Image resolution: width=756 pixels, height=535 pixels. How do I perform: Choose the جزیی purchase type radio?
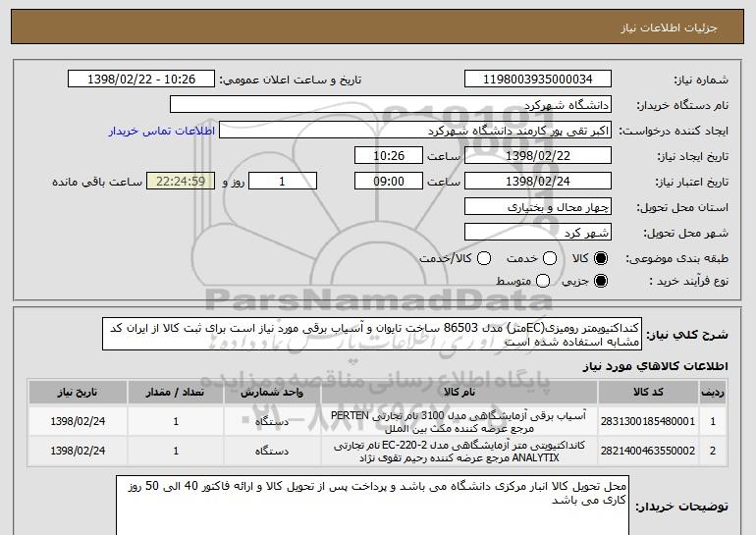601,281
